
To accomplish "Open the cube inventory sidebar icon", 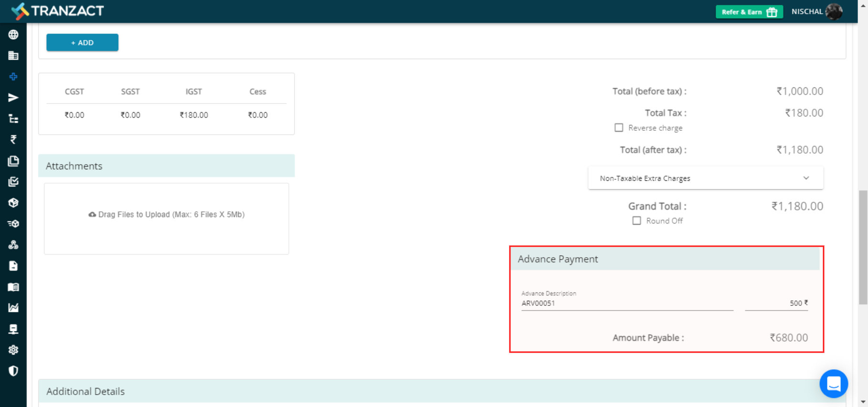I will click(x=13, y=203).
